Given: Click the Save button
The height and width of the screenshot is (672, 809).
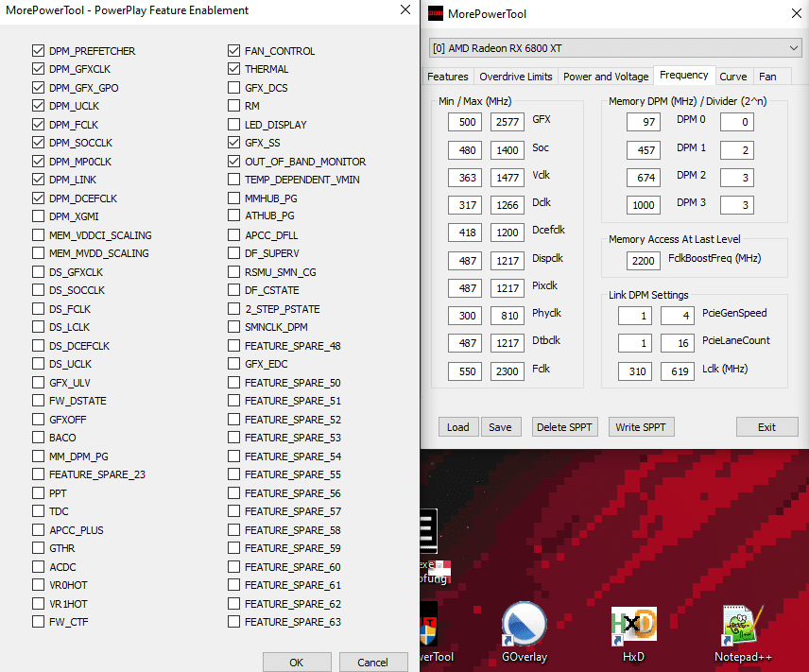Looking at the screenshot, I should click(500, 427).
